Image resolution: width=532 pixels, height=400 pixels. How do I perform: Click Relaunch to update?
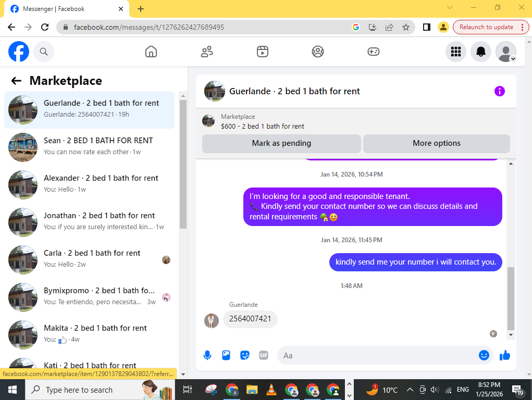[x=486, y=27]
